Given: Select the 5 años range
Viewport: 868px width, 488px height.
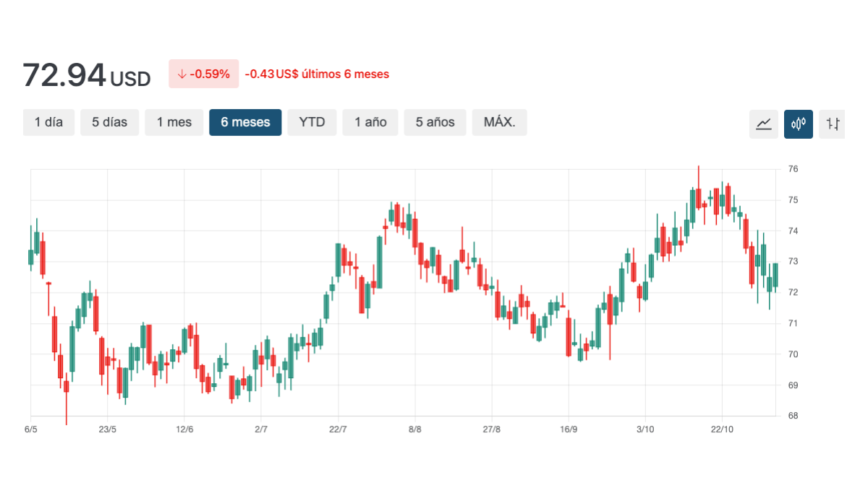Looking at the screenshot, I should click(x=435, y=122).
